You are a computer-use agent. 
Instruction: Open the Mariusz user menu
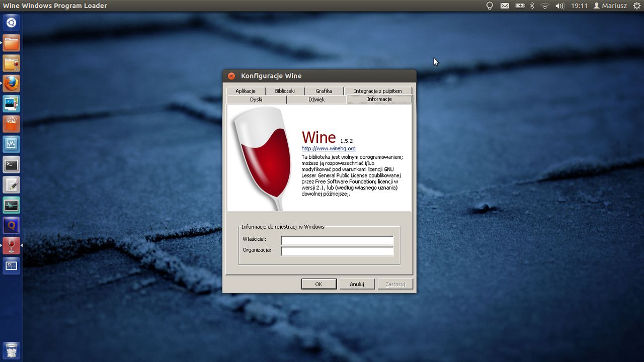(610, 6)
